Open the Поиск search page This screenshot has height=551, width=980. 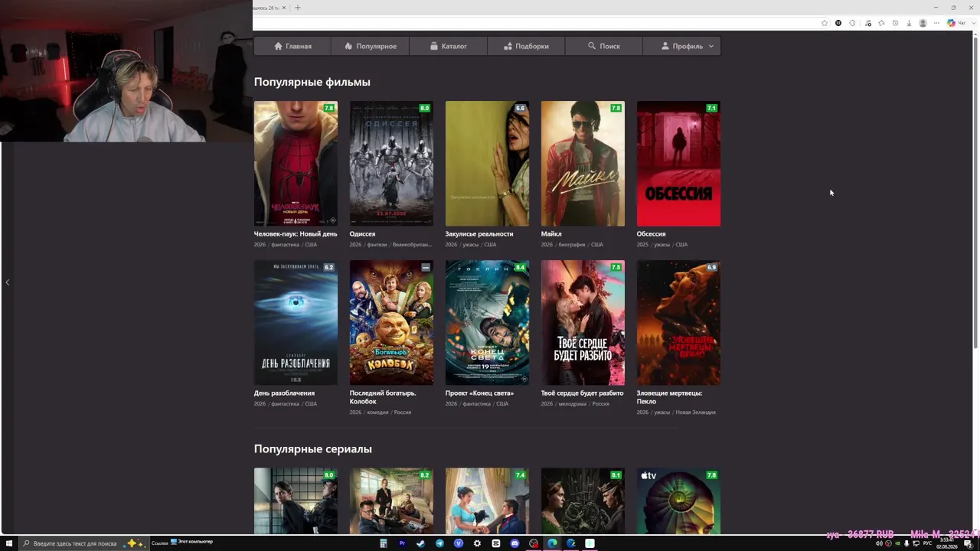click(x=603, y=46)
